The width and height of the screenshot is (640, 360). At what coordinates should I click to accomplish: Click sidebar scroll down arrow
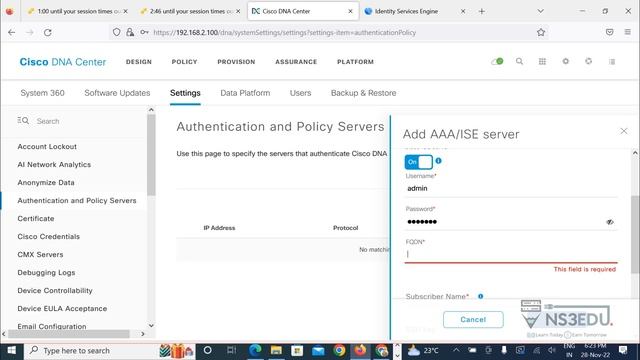pyautogui.click(x=151, y=325)
